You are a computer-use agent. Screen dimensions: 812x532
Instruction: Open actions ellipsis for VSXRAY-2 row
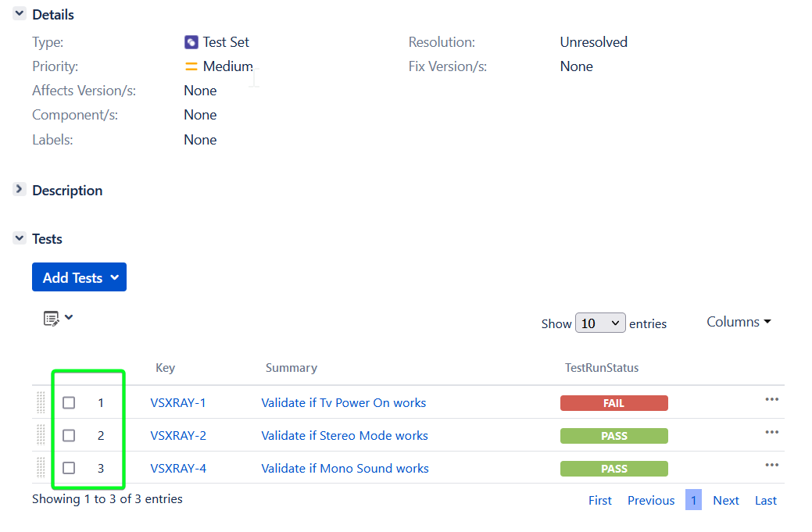tap(772, 432)
